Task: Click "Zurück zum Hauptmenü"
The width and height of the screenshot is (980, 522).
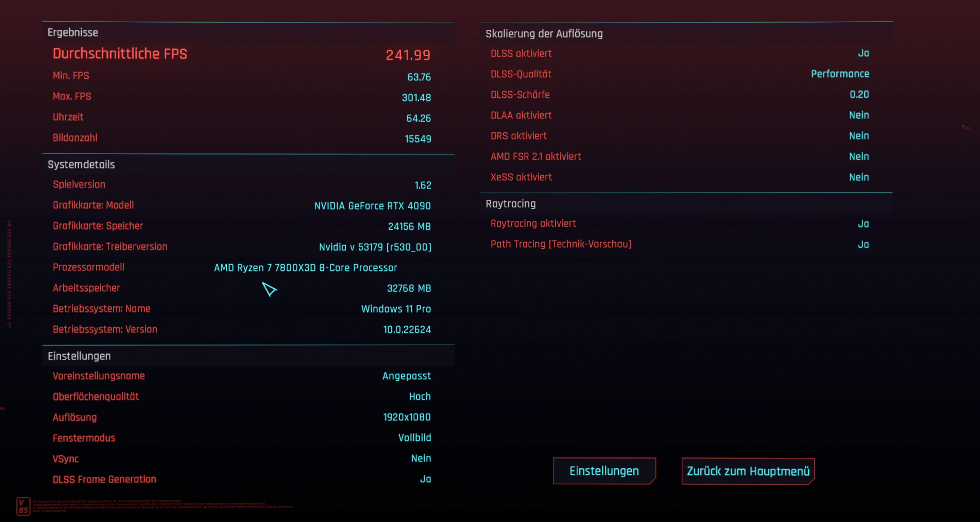Action: [747, 471]
